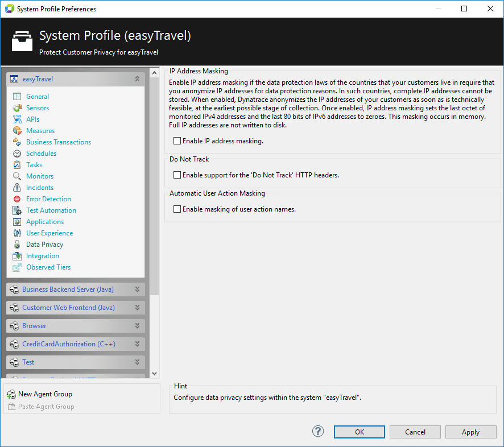Click the Applications icon
The width and height of the screenshot is (504, 447).
click(17, 222)
